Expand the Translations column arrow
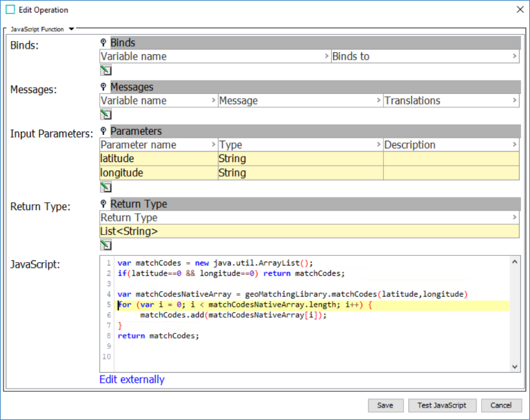The height and width of the screenshot is (420, 530). pos(515,101)
